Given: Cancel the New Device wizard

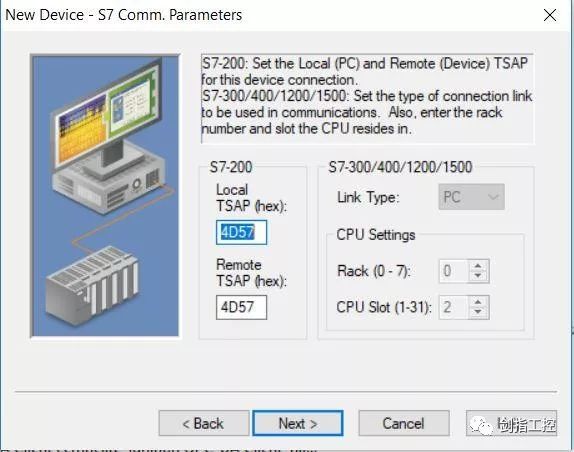Looking at the screenshot, I should pyautogui.click(x=404, y=423).
